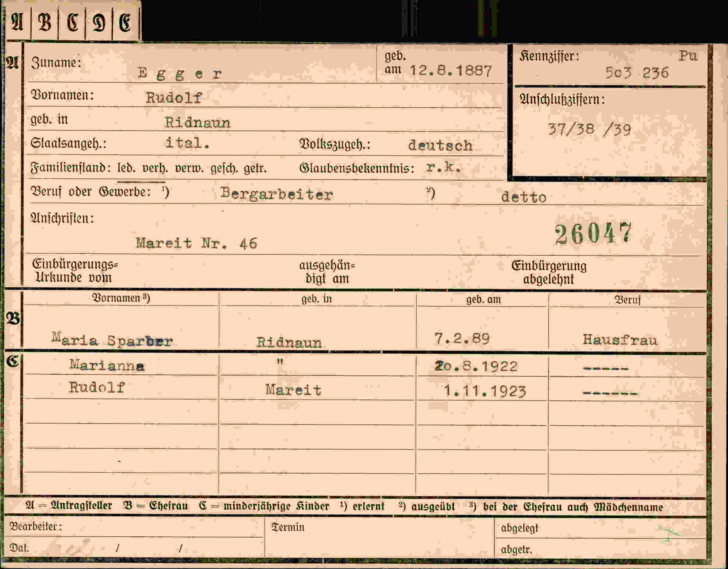Select index tab letter C
The width and height of the screenshot is (728, 569).
point(72,23)
